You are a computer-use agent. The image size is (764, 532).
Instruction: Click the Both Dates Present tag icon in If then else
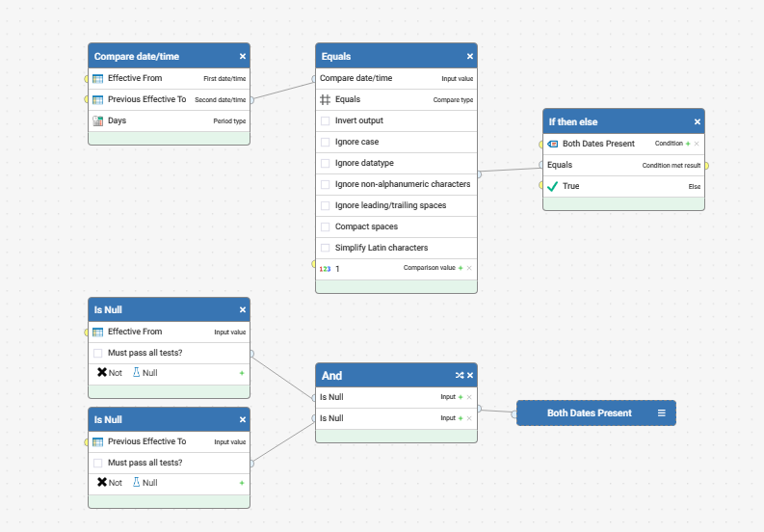553,144
